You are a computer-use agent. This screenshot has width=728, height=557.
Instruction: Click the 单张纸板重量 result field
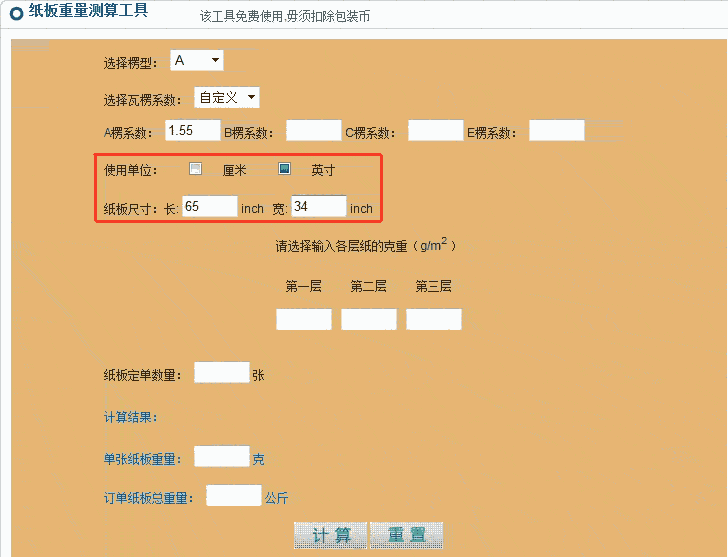[x=221, y=457]
